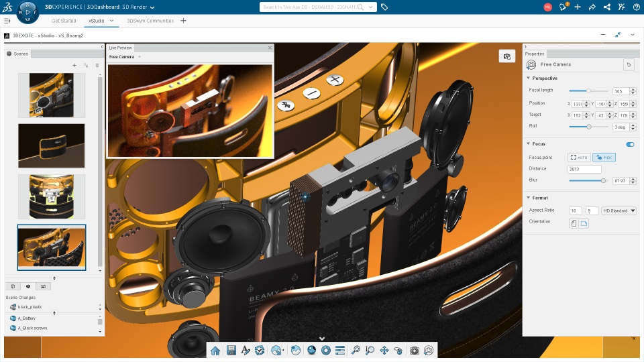
Task: Click the social network nodes icon
Action: tap(607, 7)
